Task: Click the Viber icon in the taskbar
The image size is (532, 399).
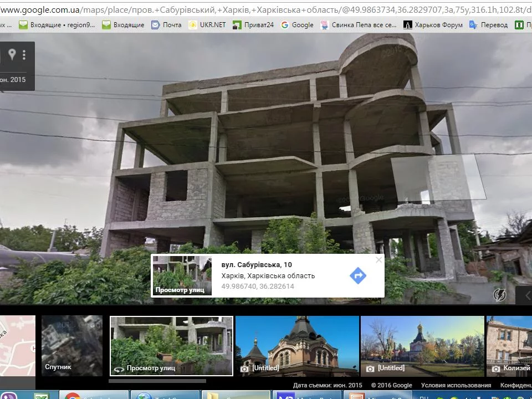Action: (9, 395)
